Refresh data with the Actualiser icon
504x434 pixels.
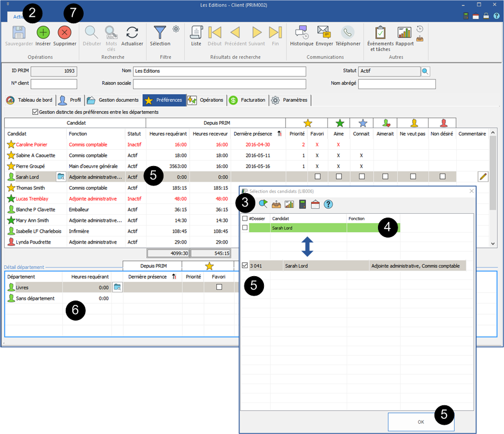tap(132, 33)
